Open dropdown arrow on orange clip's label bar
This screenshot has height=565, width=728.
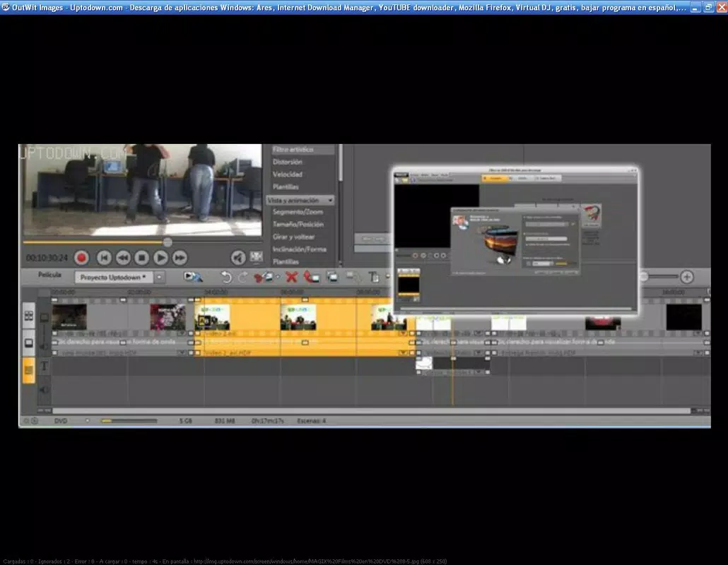(403, 333)
